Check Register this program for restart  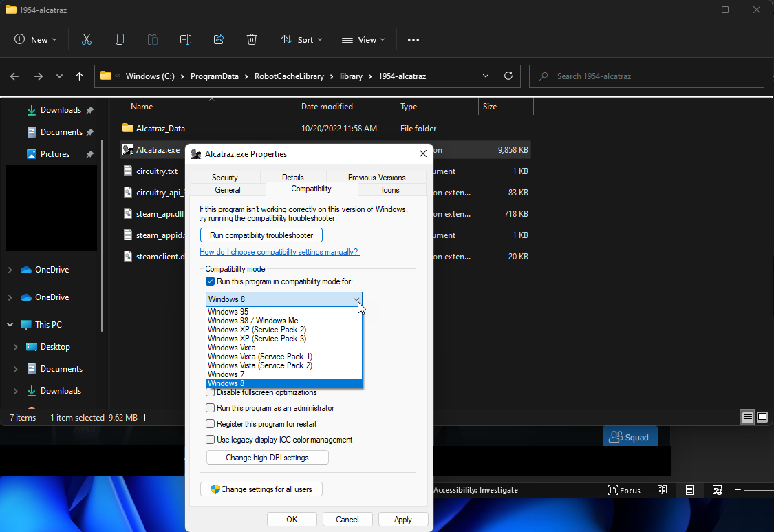click(x=211, y=424)
